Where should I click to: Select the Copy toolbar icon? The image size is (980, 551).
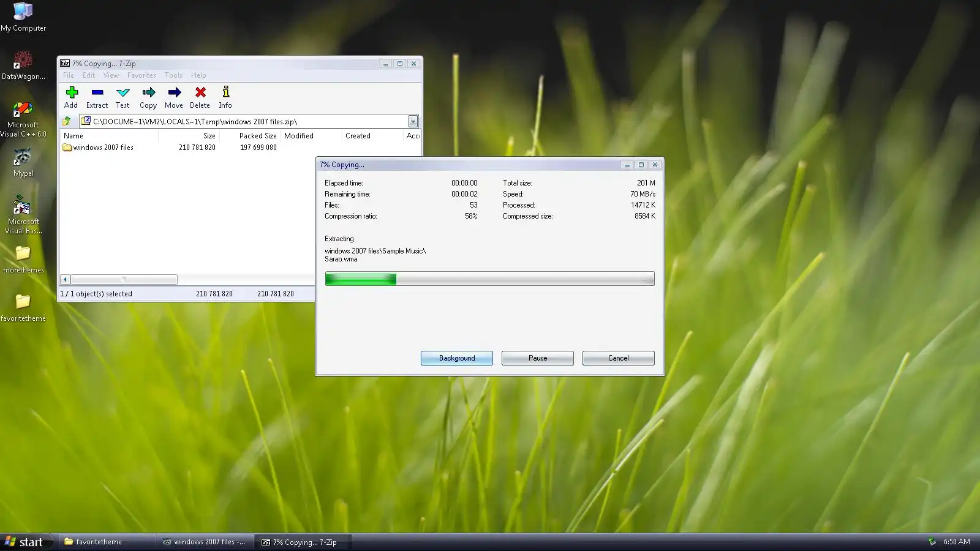coord(149,92)
